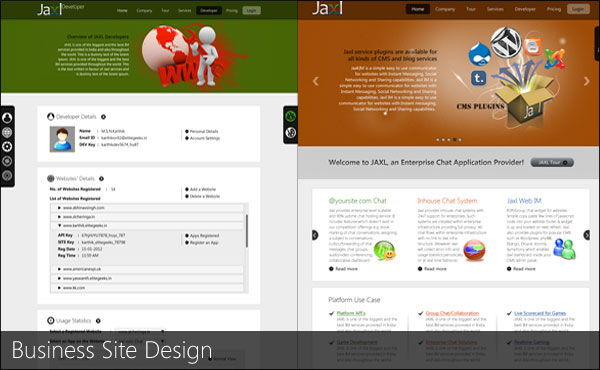600x370 pixels.
Task: Expand the last website row in list
Action: pos(147,288)
